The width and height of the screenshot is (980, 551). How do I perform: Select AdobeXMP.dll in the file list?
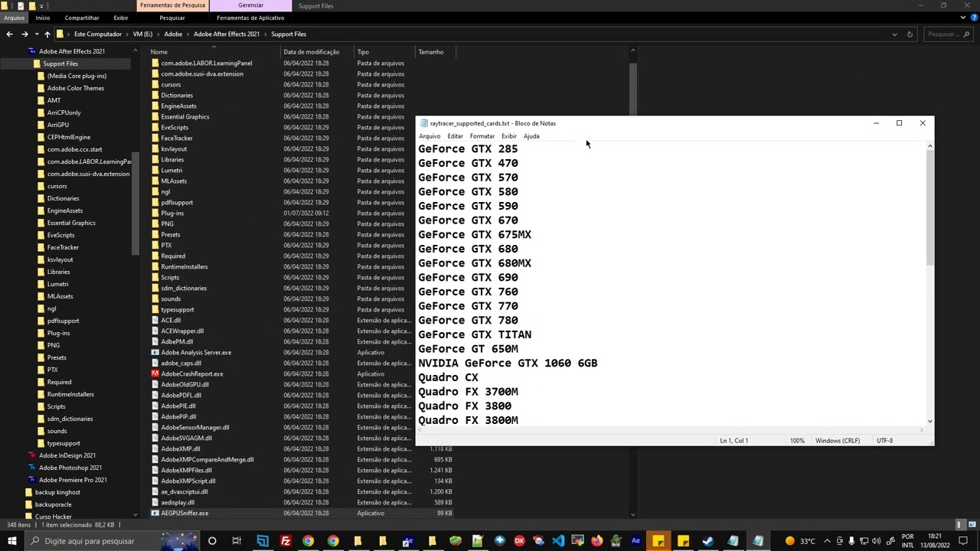click(x=181, y=449)
